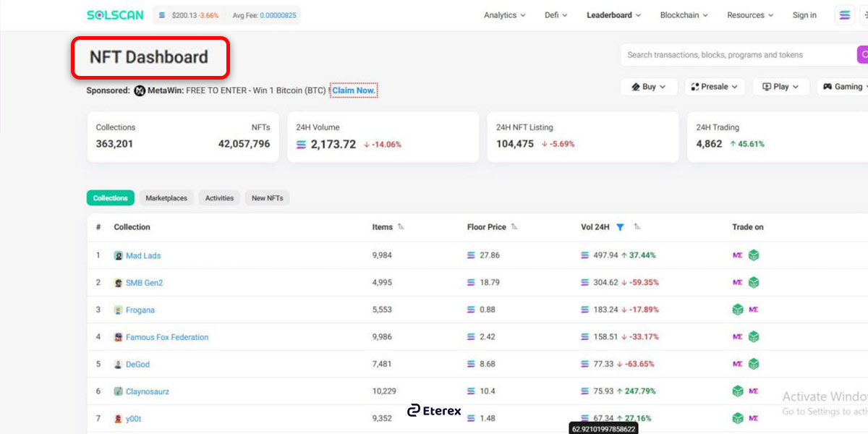The height and width of the screenshot is (434, 868).
Task: Open the New NFTs tab
Action: click(268, 198)
